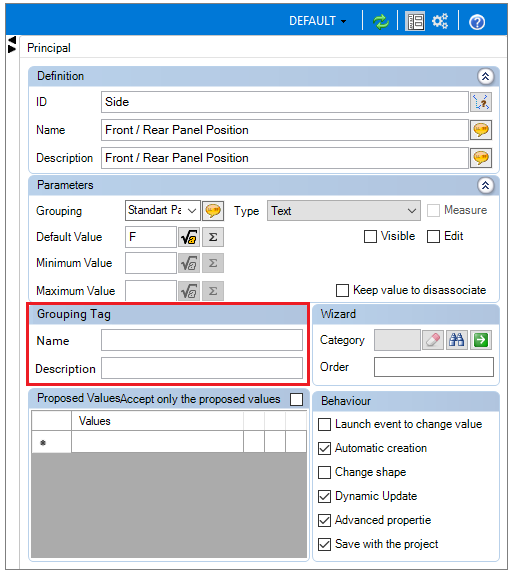Viewport: 512px width, 574px height.
Task: Click the sigma icon beside Default Value
Action: (213, 237)
